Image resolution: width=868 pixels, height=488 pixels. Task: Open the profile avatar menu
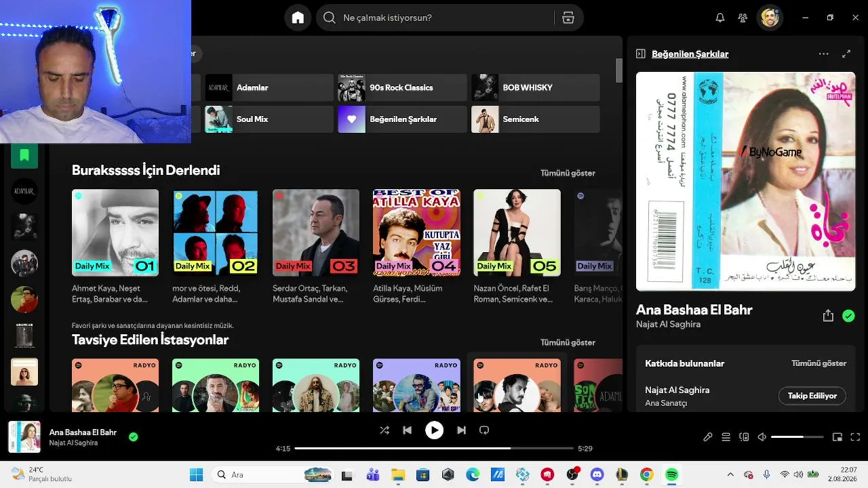tap(770, 18)
